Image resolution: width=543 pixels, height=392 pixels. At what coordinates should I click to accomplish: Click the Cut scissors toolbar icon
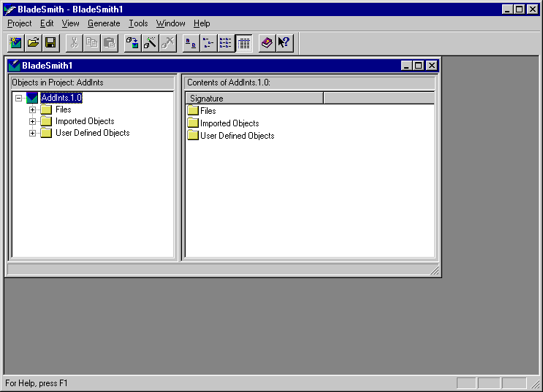[74, 43]
